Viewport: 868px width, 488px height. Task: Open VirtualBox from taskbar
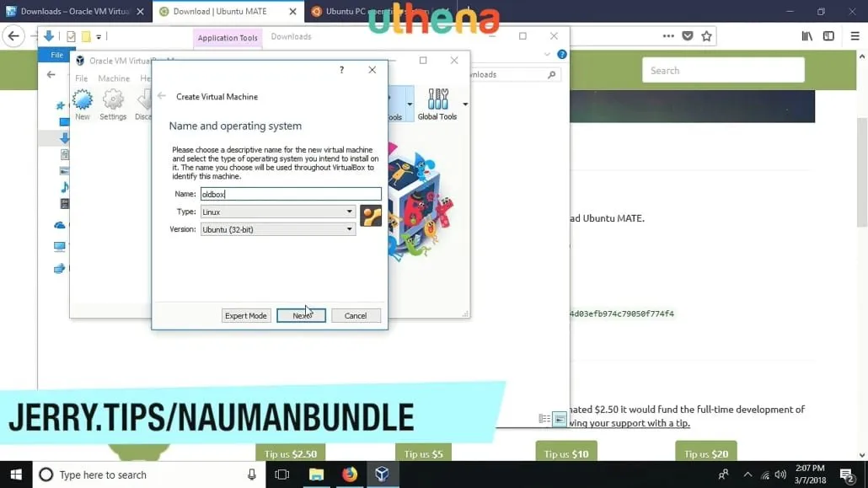tap(382, 475)
